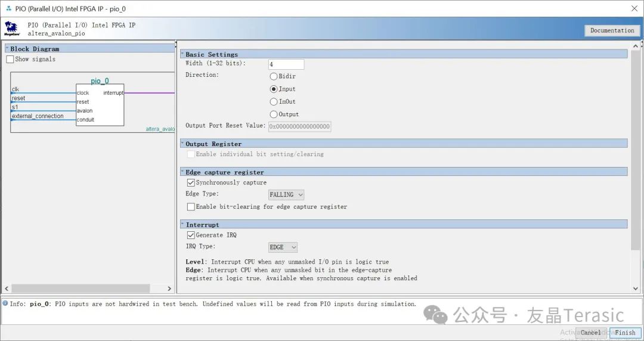Collapse the Interrupt section
This screenshot has width=644, height=341.
pos(182,224)
